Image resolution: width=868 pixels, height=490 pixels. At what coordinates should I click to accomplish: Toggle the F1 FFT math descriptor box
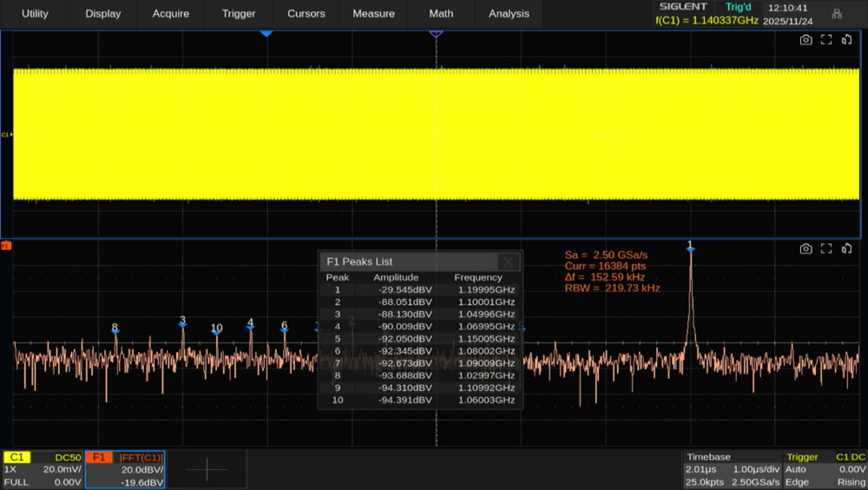click(x=125, y=469)
